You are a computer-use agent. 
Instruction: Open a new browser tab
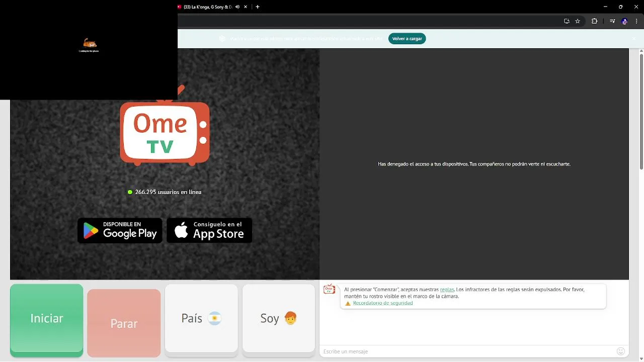click(x=258, y=7)
